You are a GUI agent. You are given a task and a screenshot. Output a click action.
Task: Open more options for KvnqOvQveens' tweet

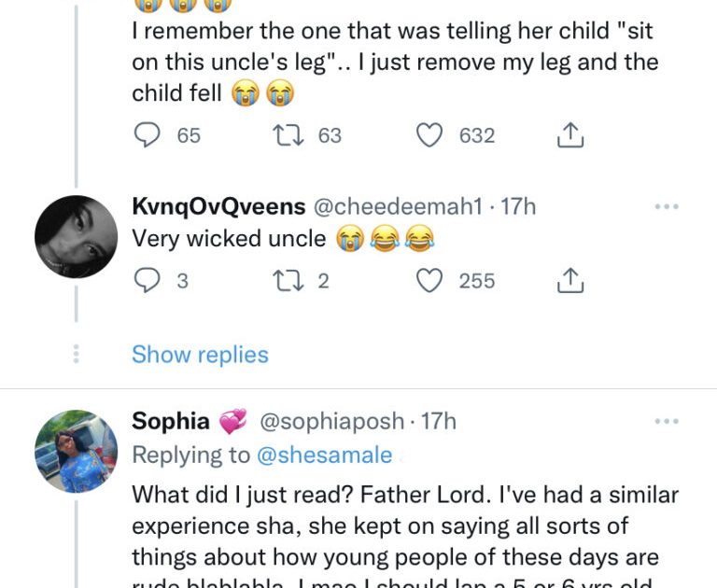tap(666, 207)
